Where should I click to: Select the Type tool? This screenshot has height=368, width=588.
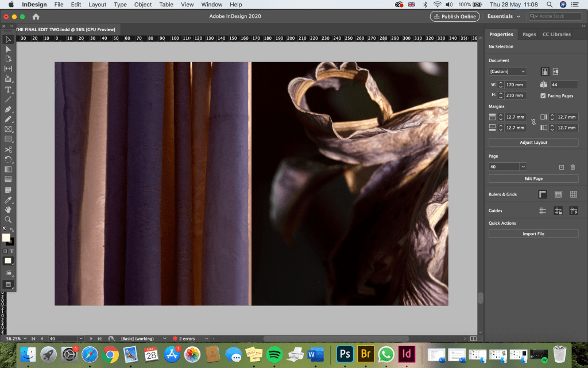(x=8, y=90)
